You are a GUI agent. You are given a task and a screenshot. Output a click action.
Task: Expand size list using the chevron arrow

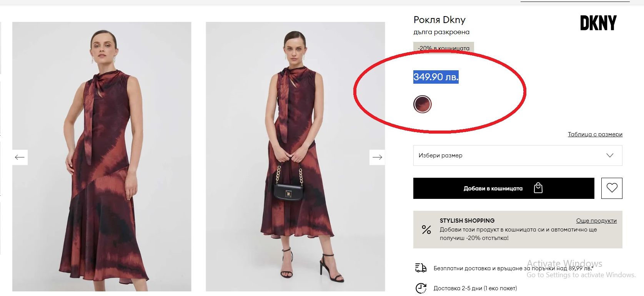pyautogui.click(x=610, y=155)
